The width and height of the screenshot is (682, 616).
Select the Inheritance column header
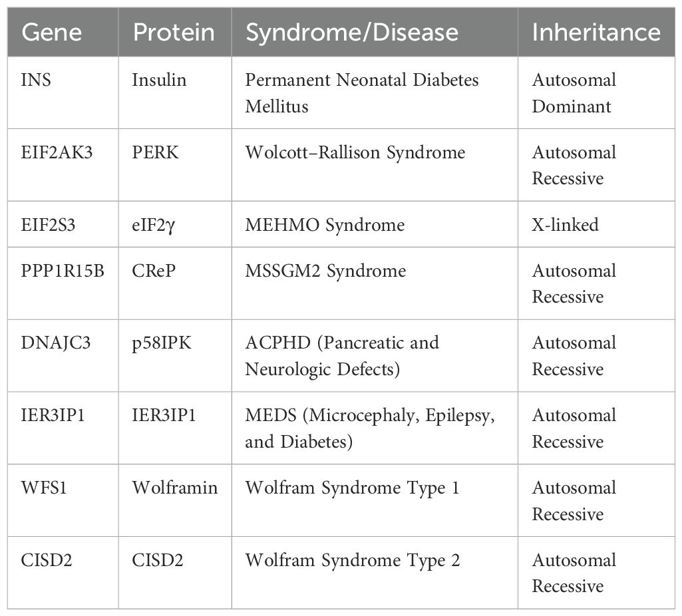pos(596,33)
